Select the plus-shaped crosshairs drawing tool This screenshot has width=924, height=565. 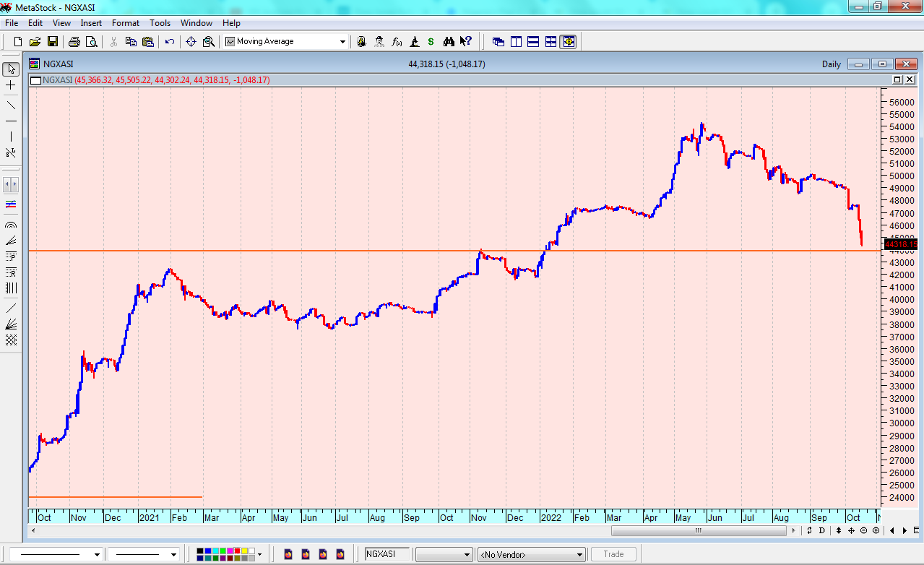click(x=11, y=85)
